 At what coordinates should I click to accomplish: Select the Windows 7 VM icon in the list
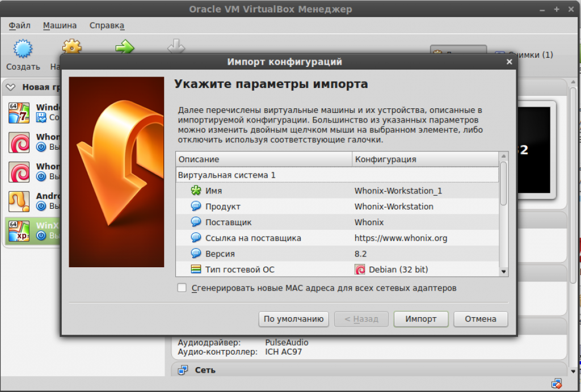point(19,113)
